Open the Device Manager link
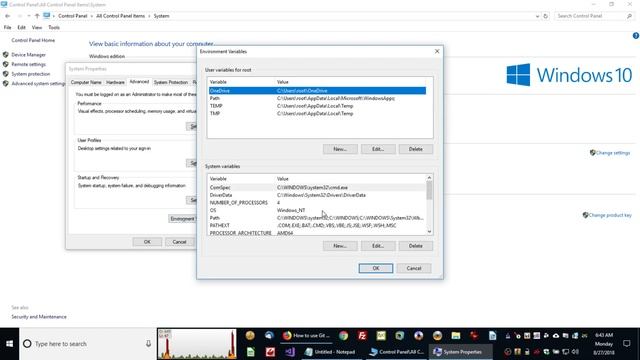This screenshot has width=640, height=360. click(29, 55)
